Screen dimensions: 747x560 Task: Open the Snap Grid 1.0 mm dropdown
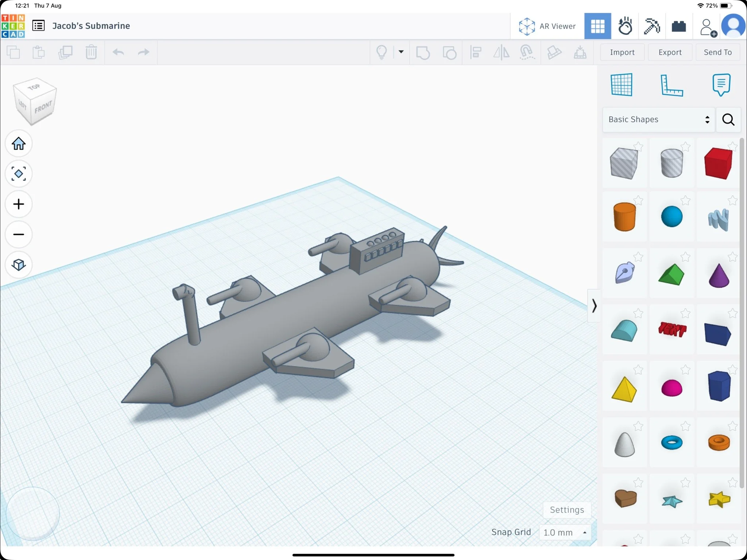565,532
